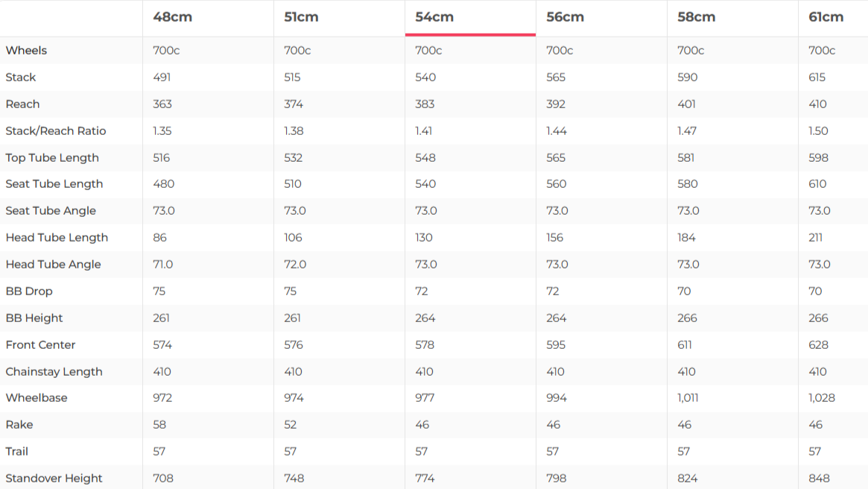
Task: Pick the 61cm size column header
Action: tap(826, 17)
